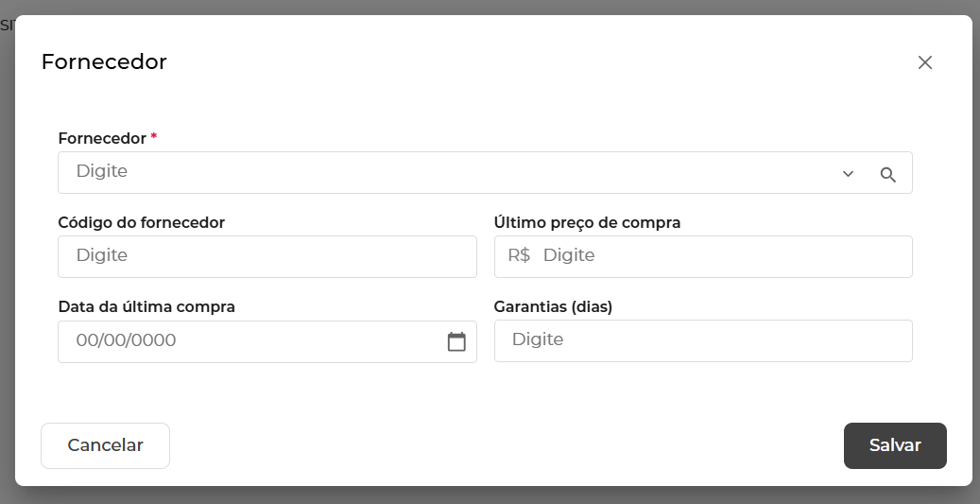Click the Data da última compra date field
This screenshot has height=504, width=980.
[246, 341]
